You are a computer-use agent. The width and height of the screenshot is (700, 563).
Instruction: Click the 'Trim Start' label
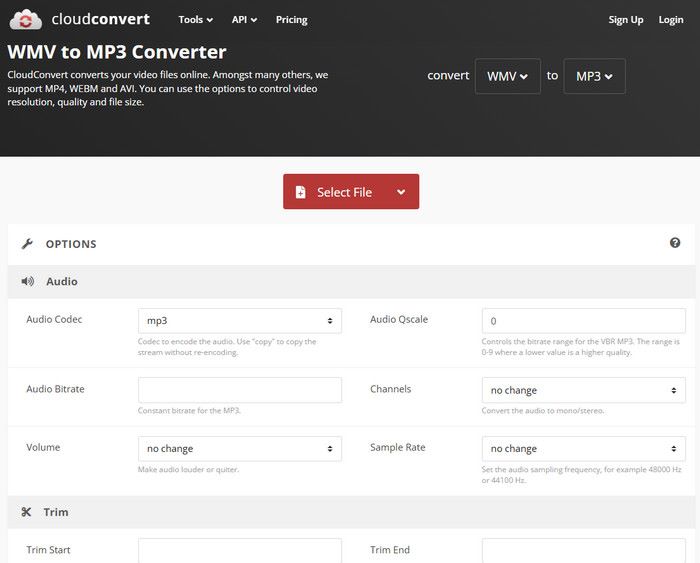(x=48, y=550)
